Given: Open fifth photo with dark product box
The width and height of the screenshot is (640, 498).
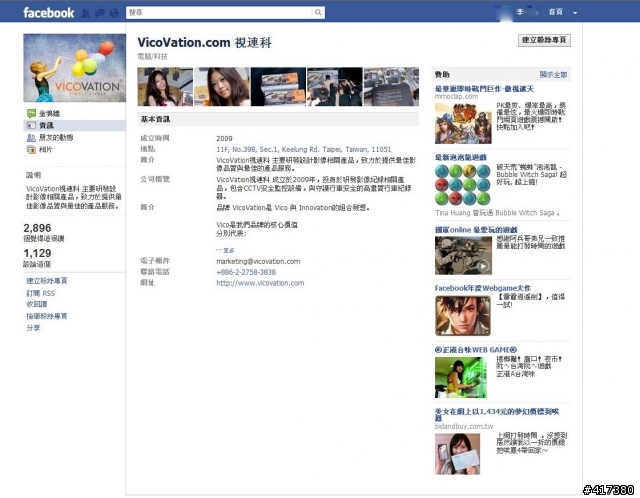Looking at the screenshot, I should 391,87.
